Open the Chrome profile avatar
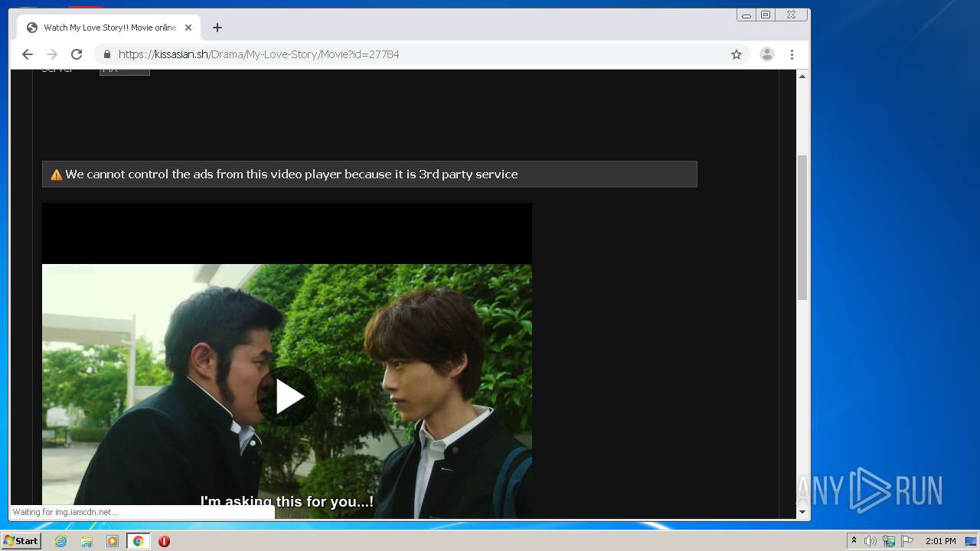This screenshot has height=551, width=980. point(766,54)
